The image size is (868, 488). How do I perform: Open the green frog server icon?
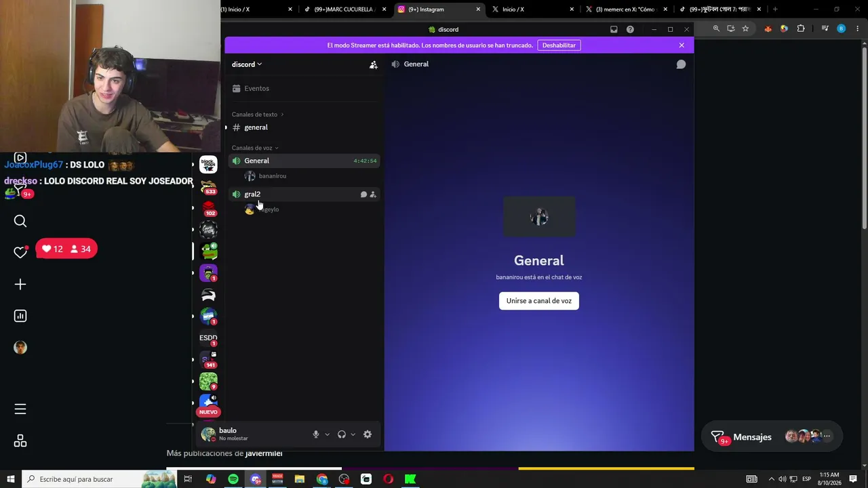coord(208,251)
